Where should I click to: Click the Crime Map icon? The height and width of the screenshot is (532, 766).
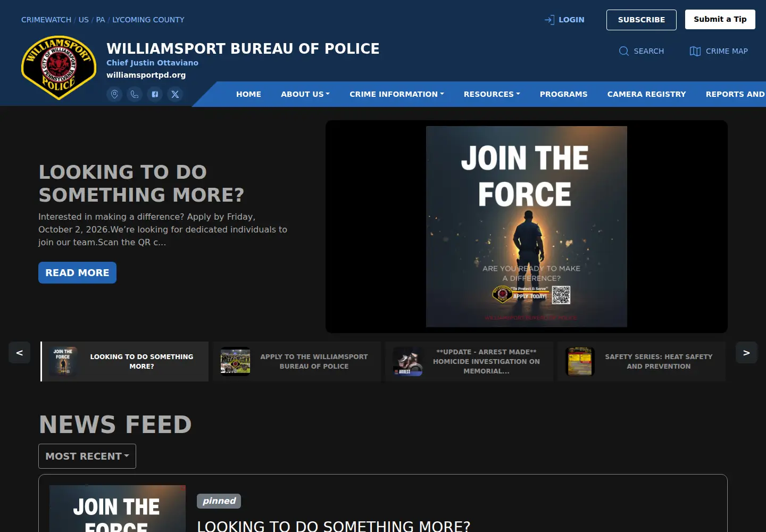pyautogui.click(x=695, y=51)
